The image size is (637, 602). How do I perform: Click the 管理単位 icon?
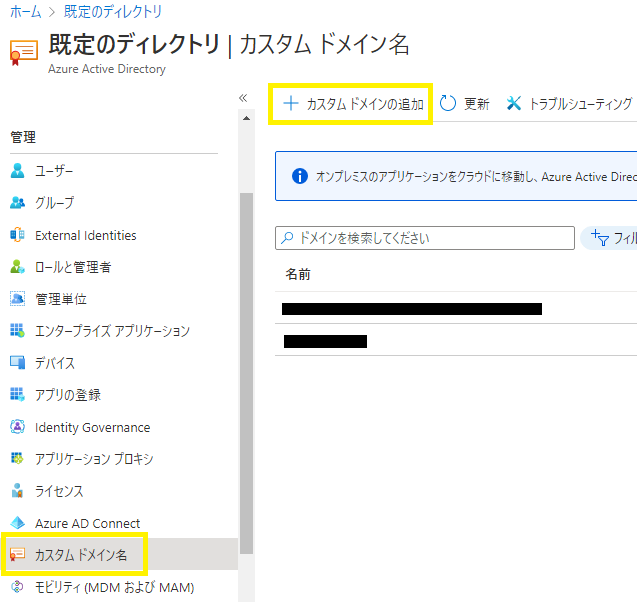point(17,299)
